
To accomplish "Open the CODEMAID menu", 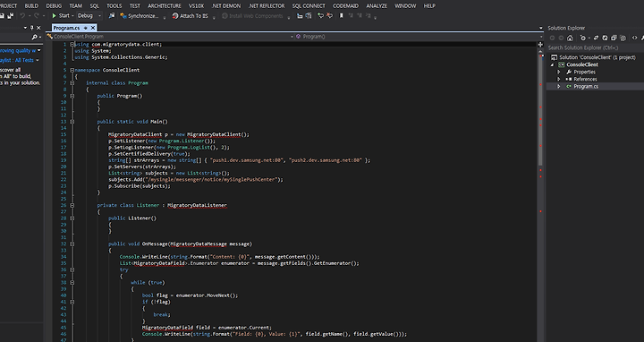I will (x=345, y=5).
